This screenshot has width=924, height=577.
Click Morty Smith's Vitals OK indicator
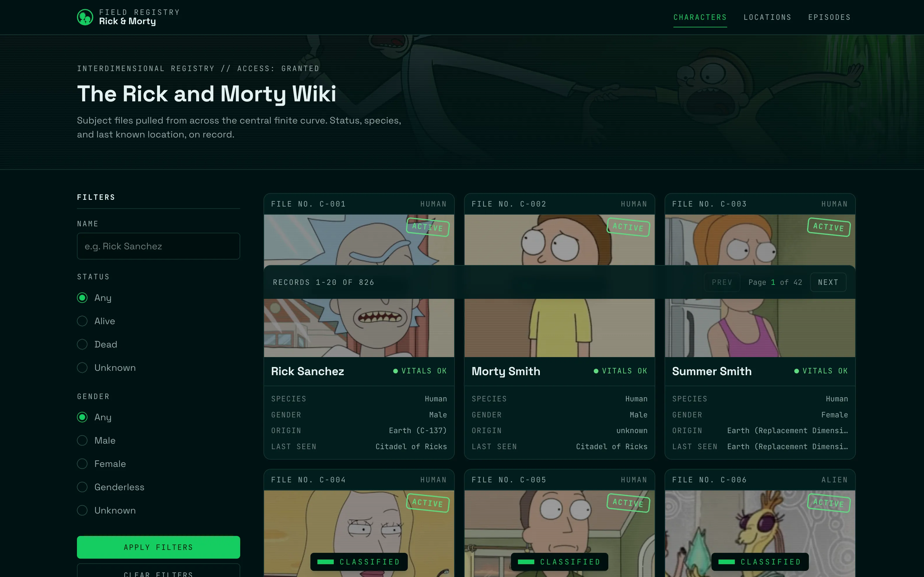pos(621,371)
